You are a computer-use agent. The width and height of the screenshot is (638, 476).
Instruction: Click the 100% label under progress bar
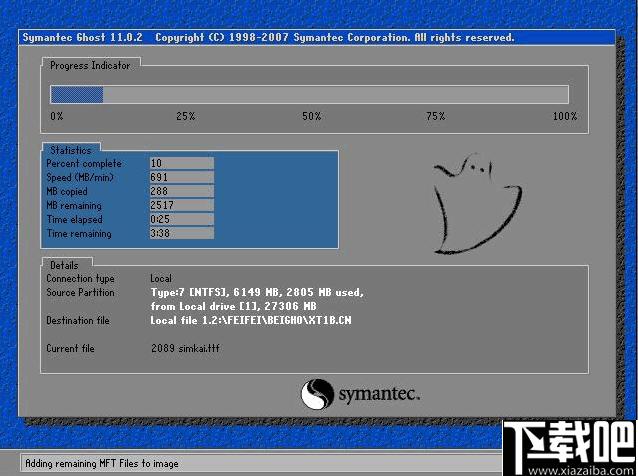click(x=564, y=116)
